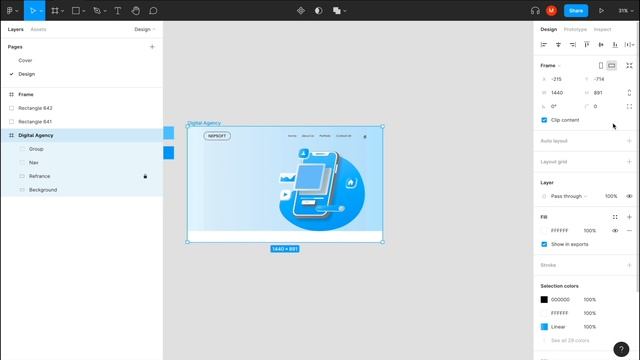Click the Share button
Screen dimensions: 640x360
pyautogui.click(x=576, y=11)
